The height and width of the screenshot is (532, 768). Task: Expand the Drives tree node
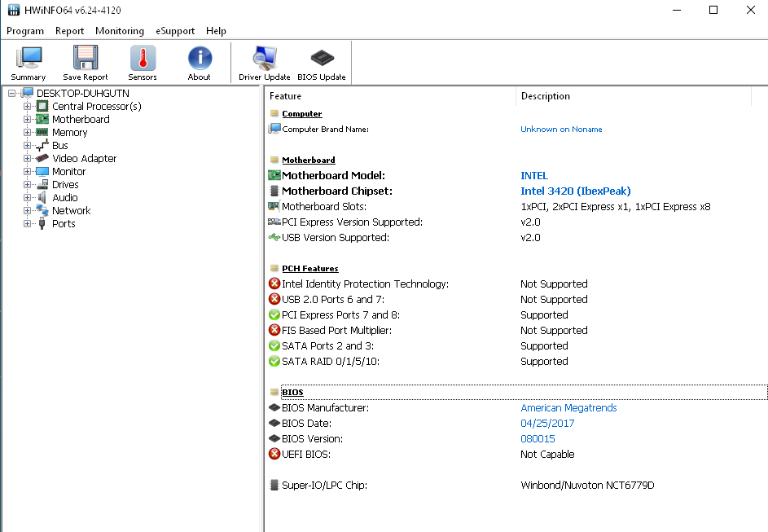28,185
